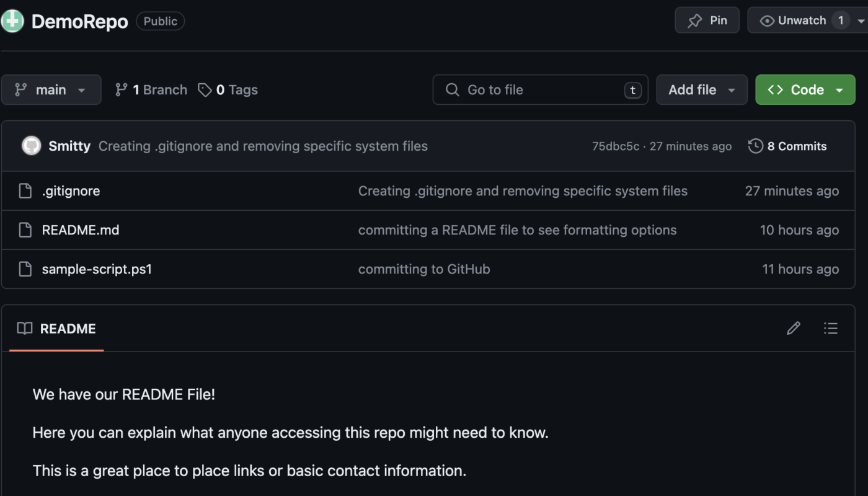Open the main branch selector dropdown
This screenshot has height=496, width=868.
click(x=51, y=90)
